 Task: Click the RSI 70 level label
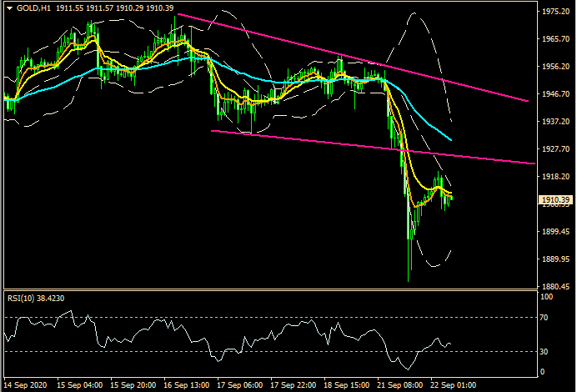click(x=545, y=318)
